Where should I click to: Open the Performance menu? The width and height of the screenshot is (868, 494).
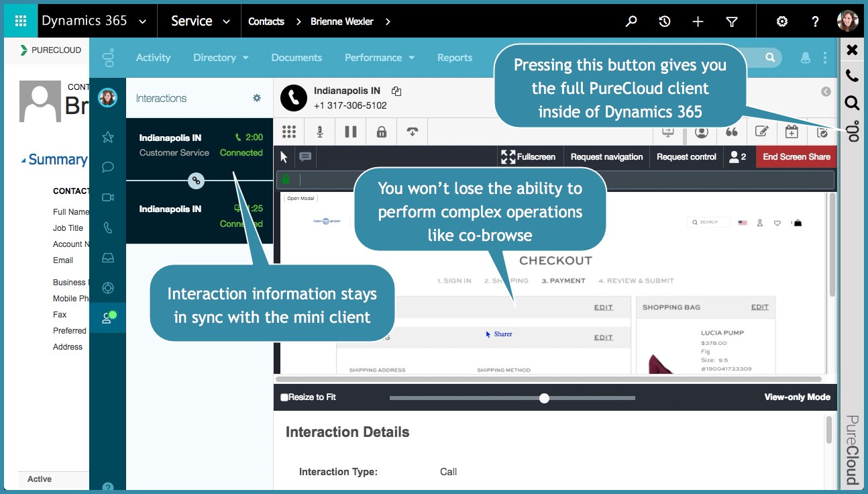point(380,58)
